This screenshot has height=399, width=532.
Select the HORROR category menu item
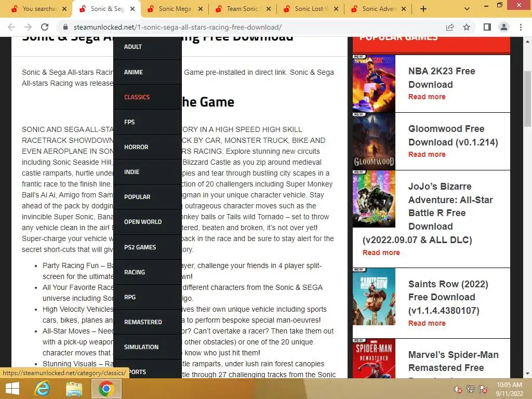point(148,147)
